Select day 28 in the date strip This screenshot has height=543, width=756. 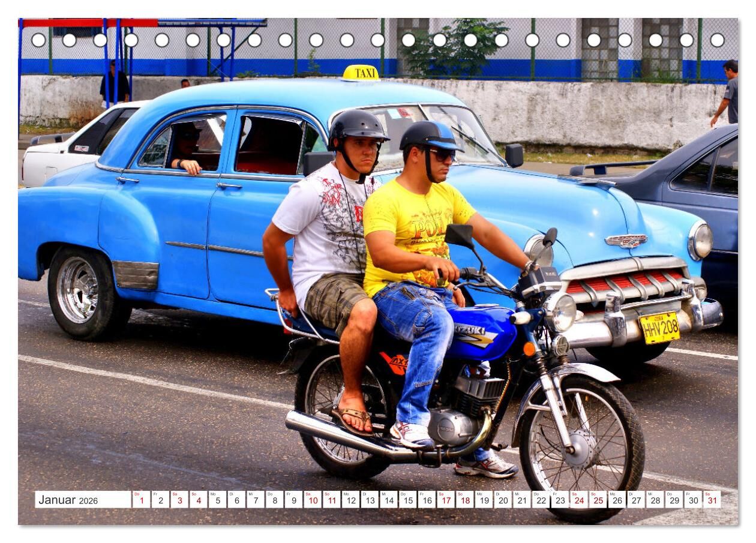pos(655,500)
